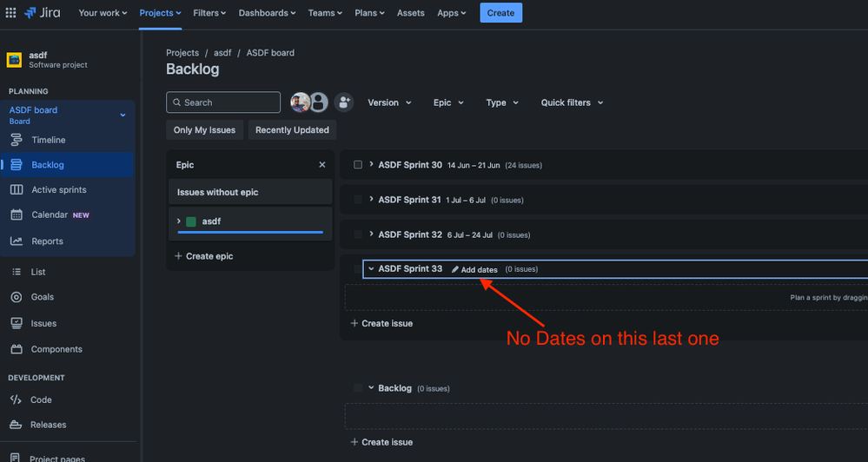Expand ASDF Sprint 32
This screenshot has height=462, width=868.
click(371, 234)
